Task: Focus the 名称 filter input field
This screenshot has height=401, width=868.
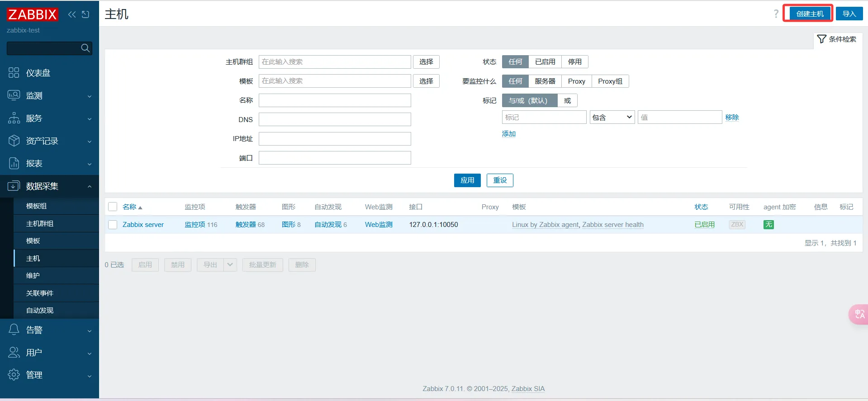Action: coord(335,100)
